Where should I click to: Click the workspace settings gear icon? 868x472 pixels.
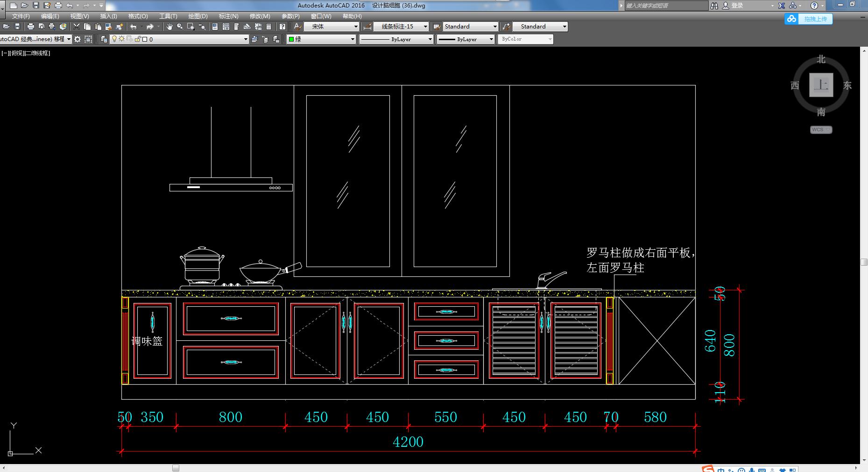[x=78, y=39]
